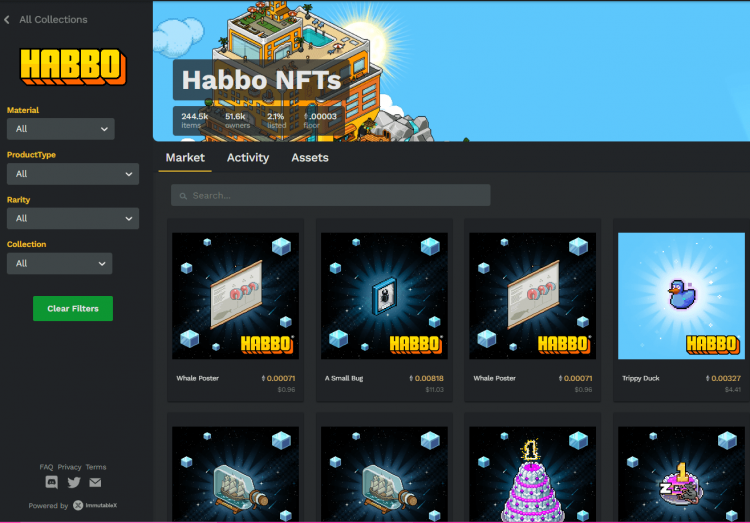Open the Discord icon link
Viewport: 750px width, 523px height.
click(x=52, y=482)
